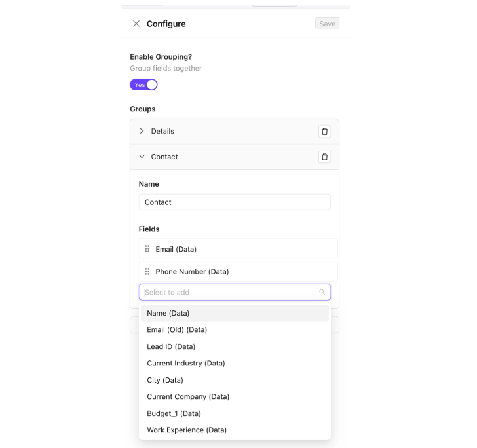477x448 pixels.
Task: Select Name (Data) from the dropdown list
Action: [168, 313]
